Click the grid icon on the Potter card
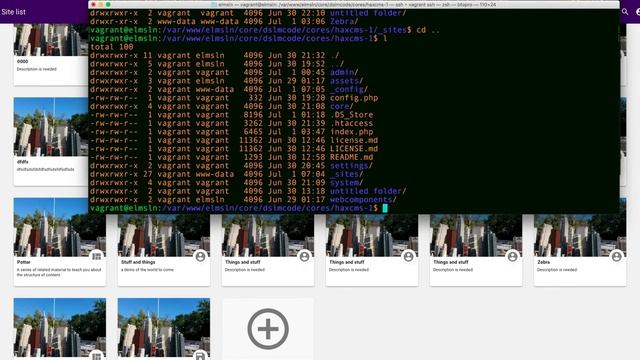 [96, 256]
